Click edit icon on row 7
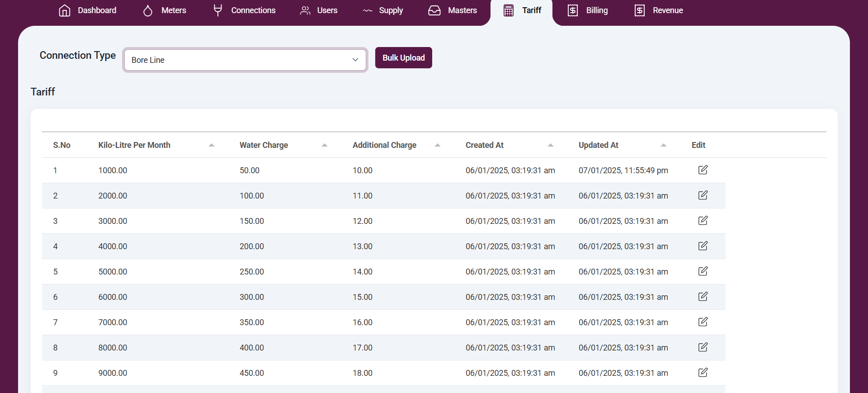The height and width of the screenshot is (393, 868). (703, 322)
